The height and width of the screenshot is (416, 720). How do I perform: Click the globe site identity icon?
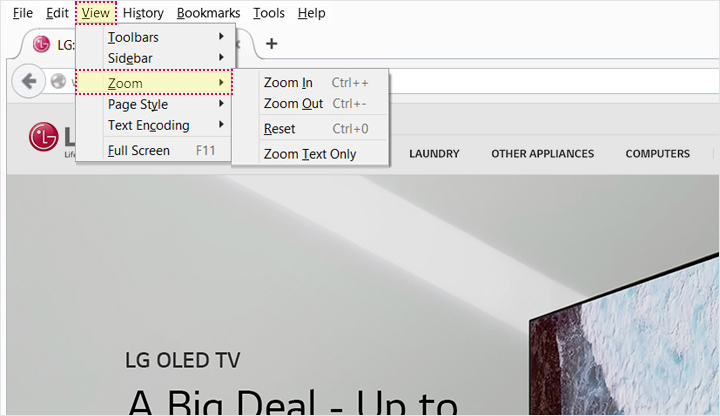[x=58, y=81]
